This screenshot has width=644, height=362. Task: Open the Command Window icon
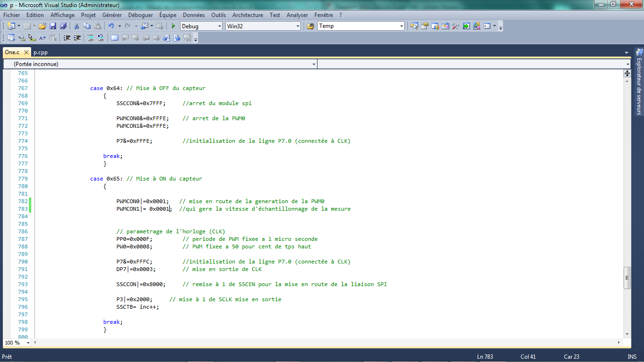coord(487,26)
